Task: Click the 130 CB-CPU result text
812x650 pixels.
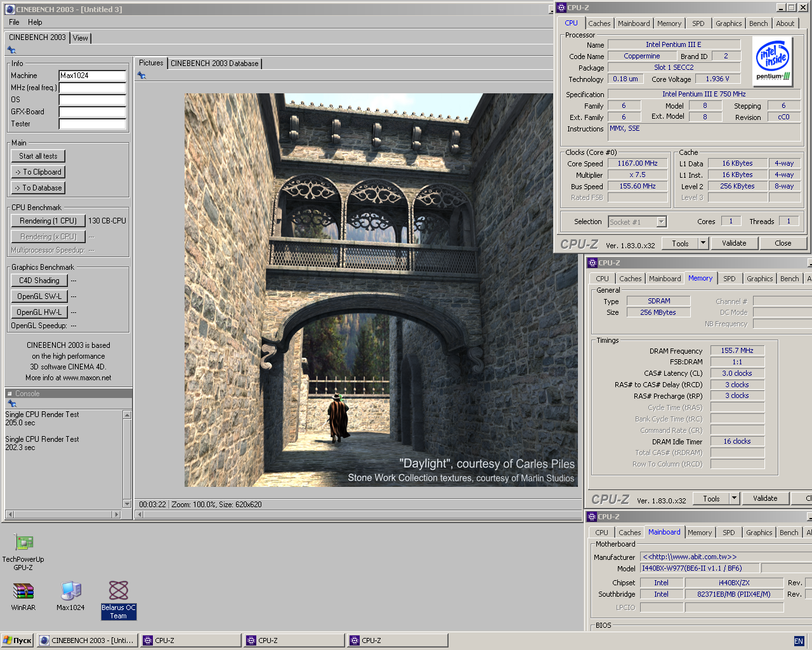Action: 107,221
